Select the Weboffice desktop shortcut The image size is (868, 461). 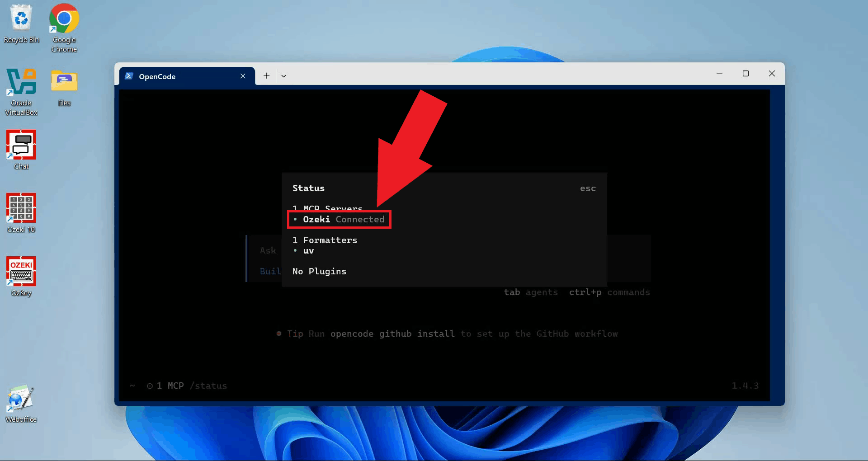point(21,404)
